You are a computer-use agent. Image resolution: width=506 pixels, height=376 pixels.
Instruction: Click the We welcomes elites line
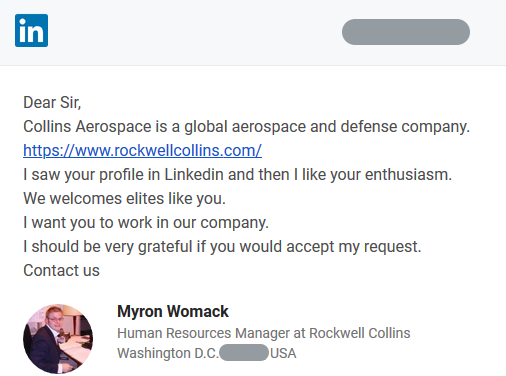coord(124,198)
